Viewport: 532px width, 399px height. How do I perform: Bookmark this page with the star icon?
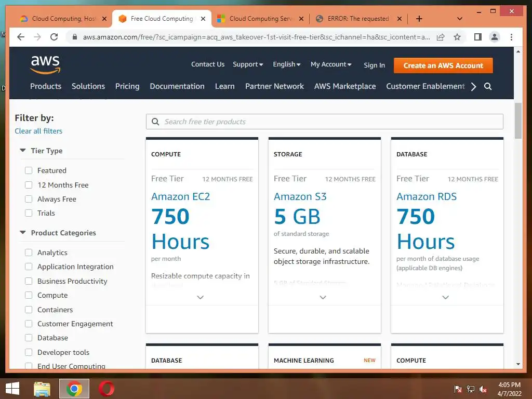click(x=457, y=37)
